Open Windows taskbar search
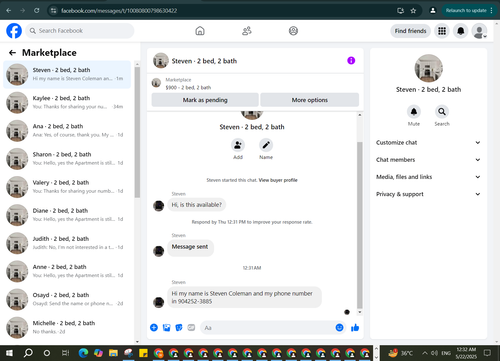 click(x=28, y=353)
